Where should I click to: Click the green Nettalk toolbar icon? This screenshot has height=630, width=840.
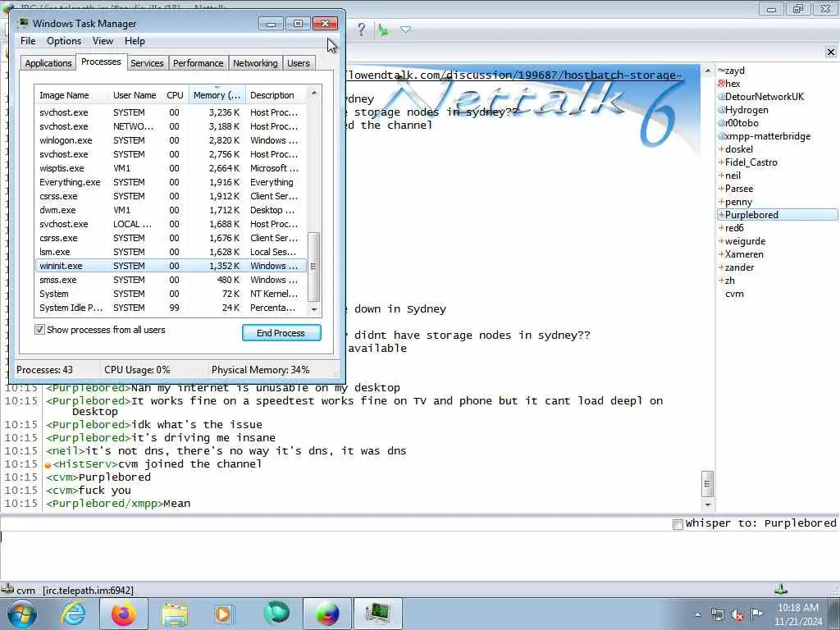click(x=384, y=30)
